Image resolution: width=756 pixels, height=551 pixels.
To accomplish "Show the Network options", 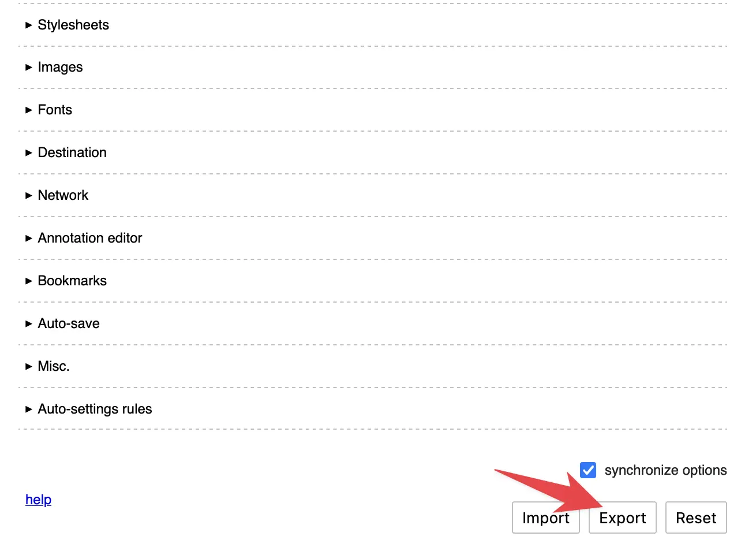I will [x=63, y=196].
